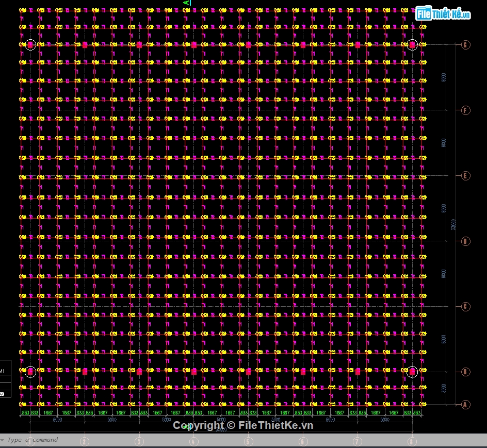Select the grid axis bubble A at right

(465, 405)
